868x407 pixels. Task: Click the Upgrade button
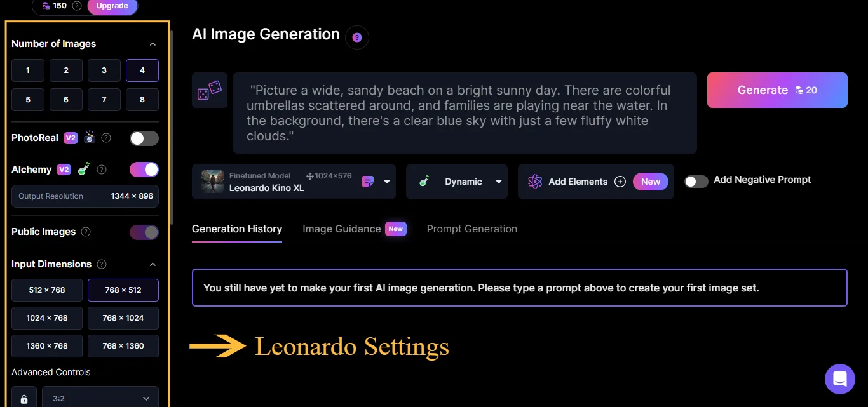click(112, 6)
